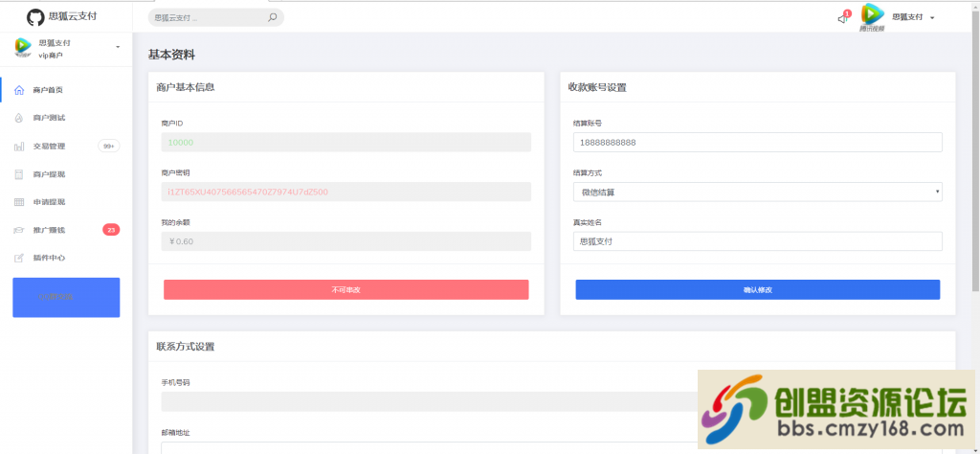The image size is (980, 454).
Task: Click the red 不可串改 button
Action: point(346,289)
